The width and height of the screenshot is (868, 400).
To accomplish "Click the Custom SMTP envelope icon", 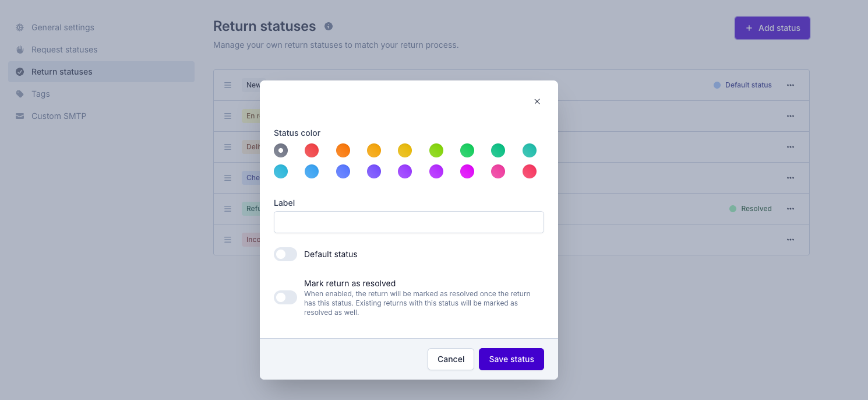I will click(x=20, y=116).
